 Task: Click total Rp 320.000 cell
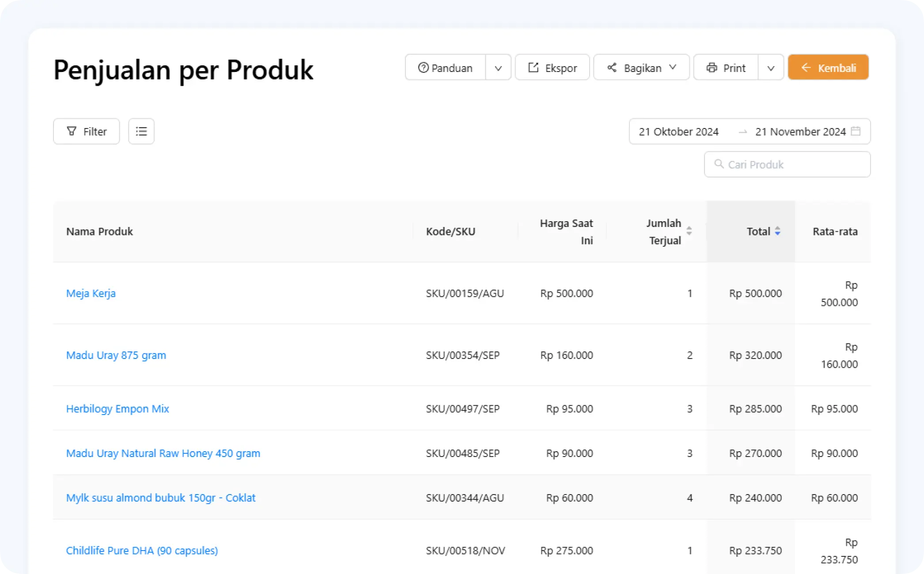click(x=755, y=355)
